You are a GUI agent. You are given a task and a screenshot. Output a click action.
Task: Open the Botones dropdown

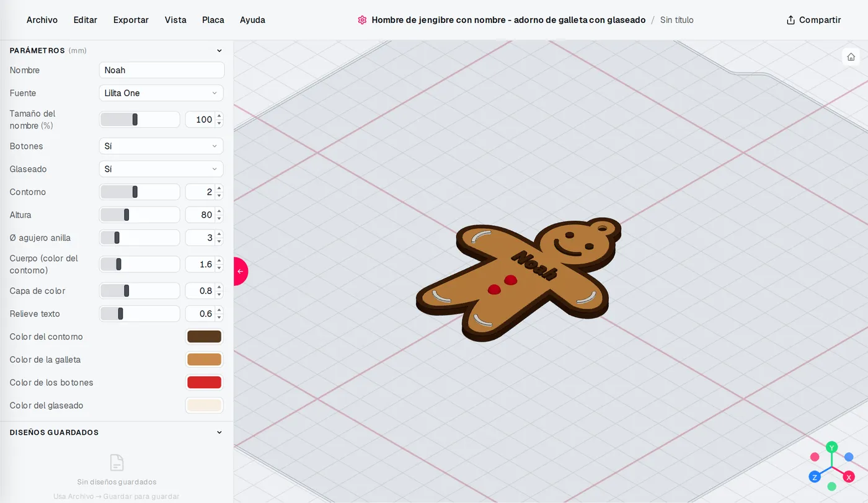[161, 146]
